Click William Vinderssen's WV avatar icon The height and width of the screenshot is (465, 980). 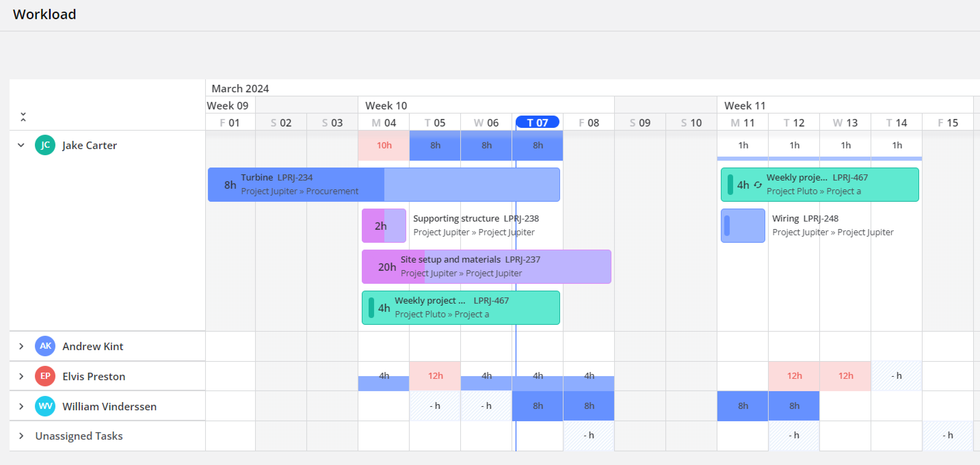[x=45, y=406]
